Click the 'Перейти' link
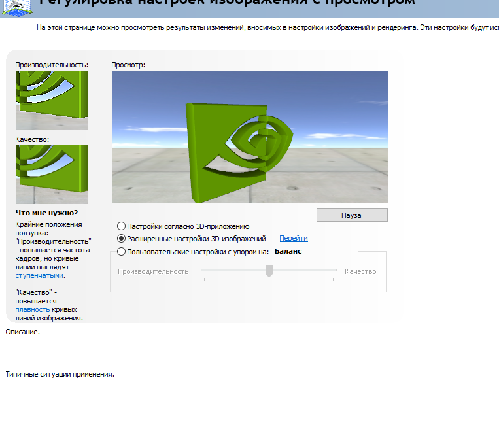Viewport: 499px width, 448px height. point(294,238)
